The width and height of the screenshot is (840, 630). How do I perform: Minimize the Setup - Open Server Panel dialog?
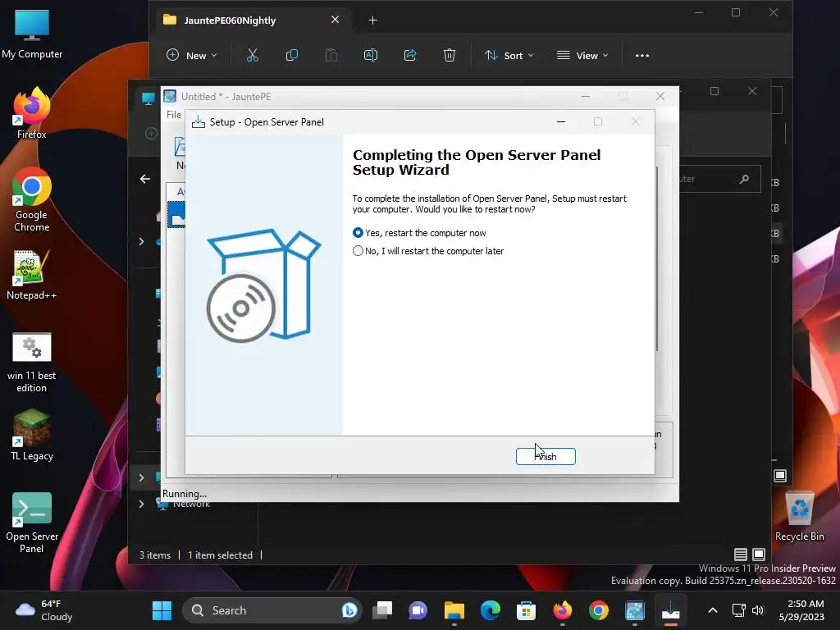561,121
